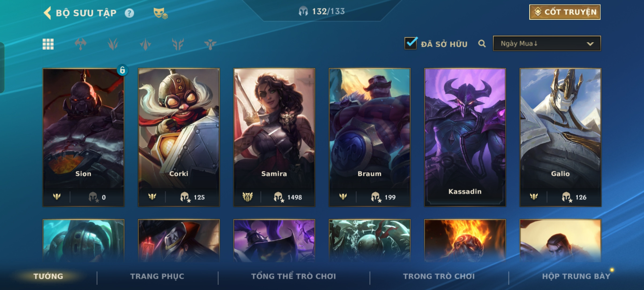Viewport: 644px width, 290px height.
Task: Click the 132/133 champion count indicator
Action: pos(322,11)
